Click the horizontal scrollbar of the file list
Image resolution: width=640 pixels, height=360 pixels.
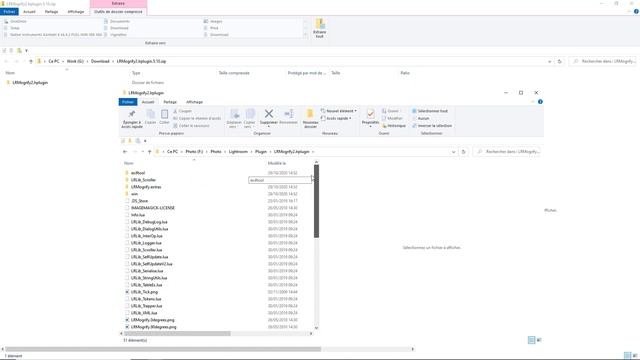(177, 333)
